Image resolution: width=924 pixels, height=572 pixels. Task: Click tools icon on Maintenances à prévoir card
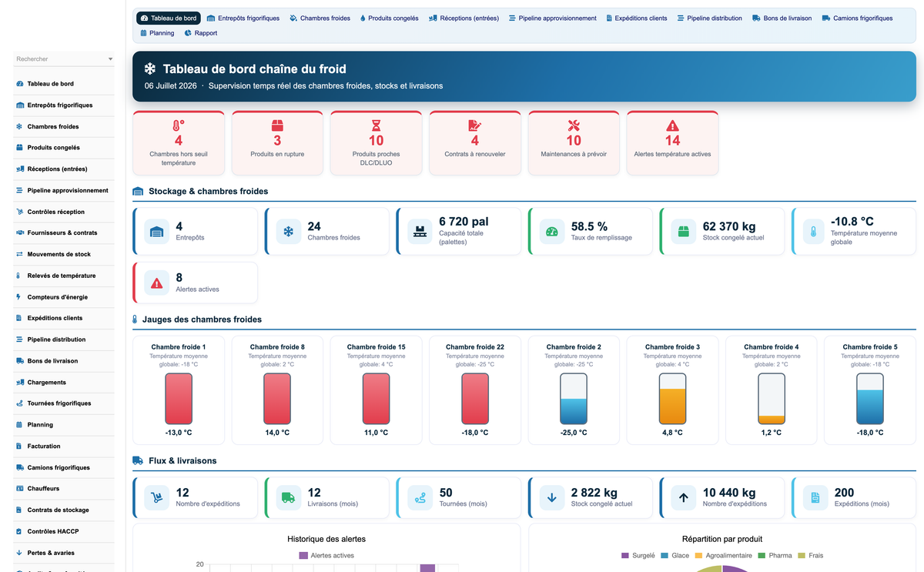574,125
